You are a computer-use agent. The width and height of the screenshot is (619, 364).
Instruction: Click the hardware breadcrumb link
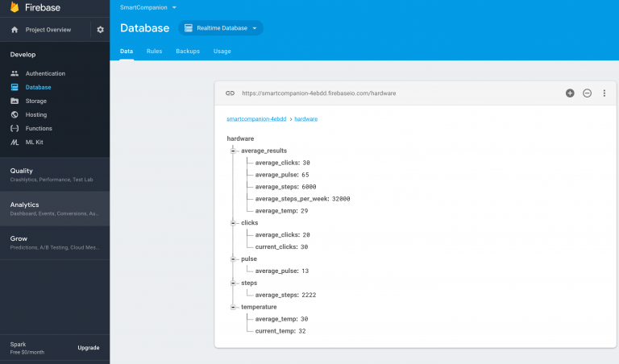[306, 118]
